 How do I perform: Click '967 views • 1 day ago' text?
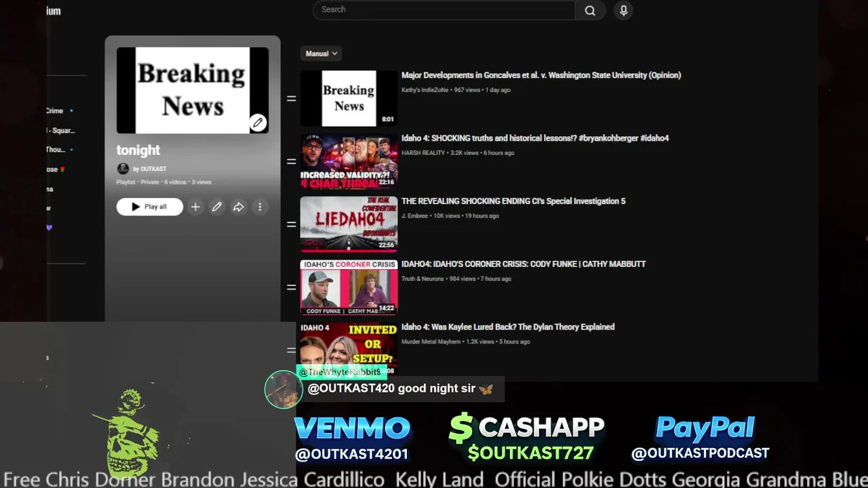482,89
